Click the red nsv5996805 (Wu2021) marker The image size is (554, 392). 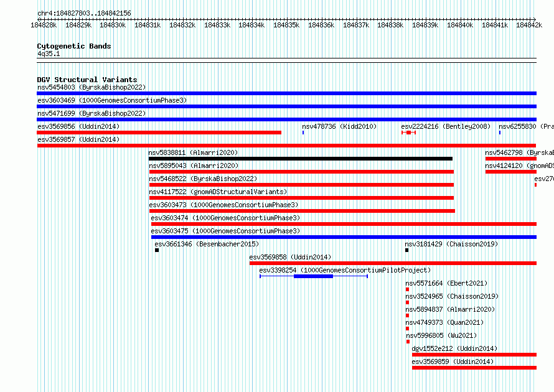pos(408,342)
